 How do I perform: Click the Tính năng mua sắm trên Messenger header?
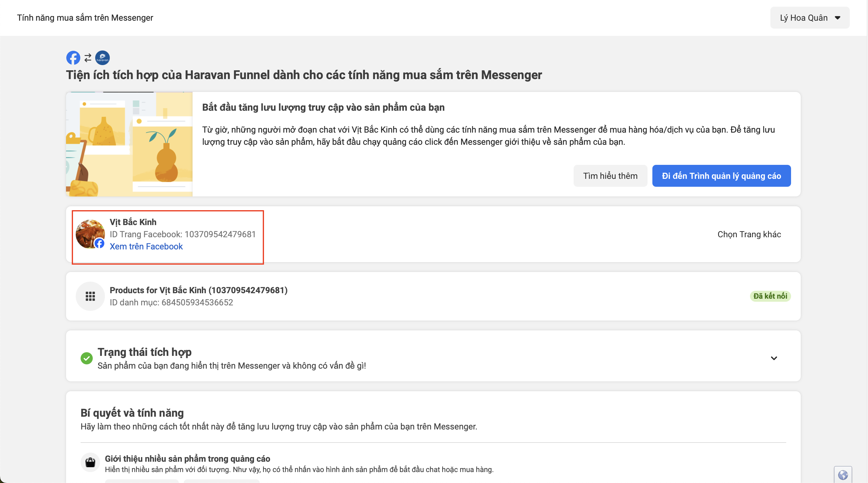pos(85,18)
